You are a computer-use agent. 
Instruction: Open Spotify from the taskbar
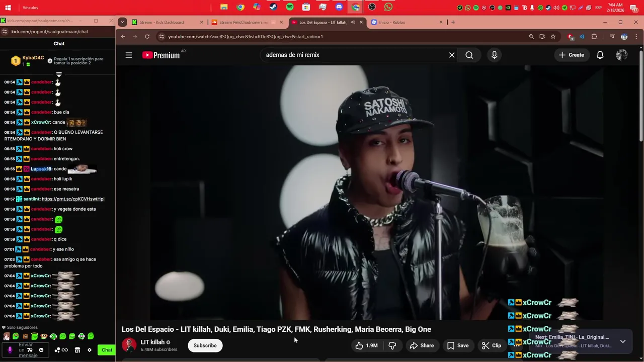click(x=290, y=7)
